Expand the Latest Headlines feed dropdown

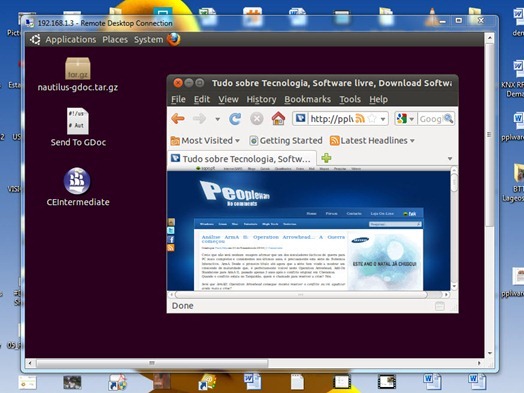coord(372,141)
